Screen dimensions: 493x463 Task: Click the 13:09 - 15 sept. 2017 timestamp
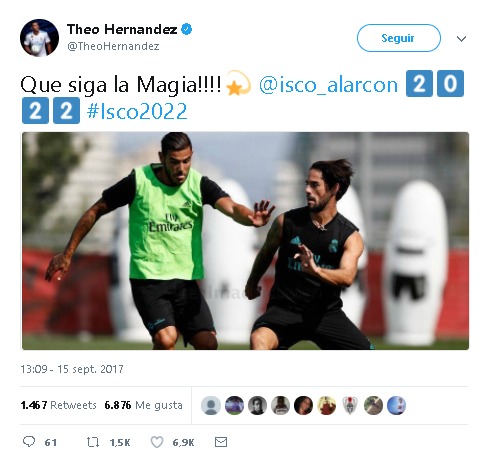[72, 369]
